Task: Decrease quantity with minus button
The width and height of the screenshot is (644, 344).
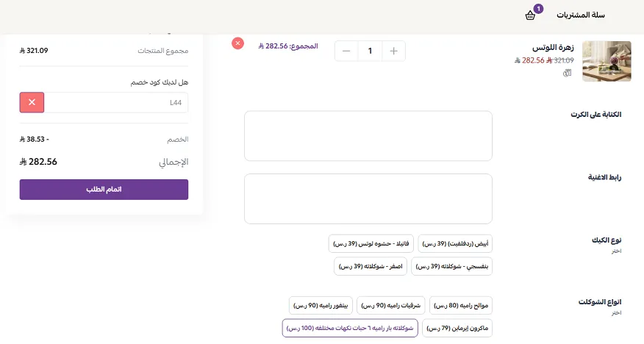Action: coord(346,51)
